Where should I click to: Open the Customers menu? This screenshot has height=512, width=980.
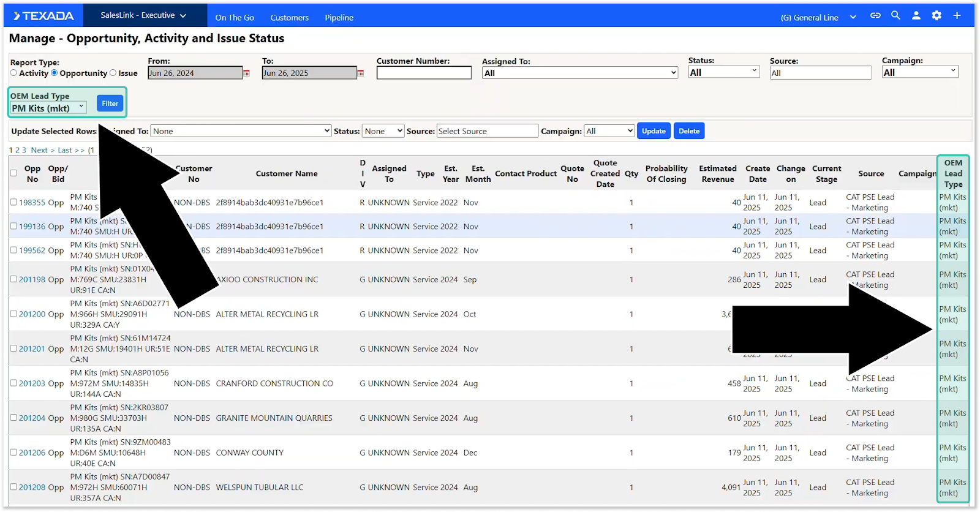[290, 18]
